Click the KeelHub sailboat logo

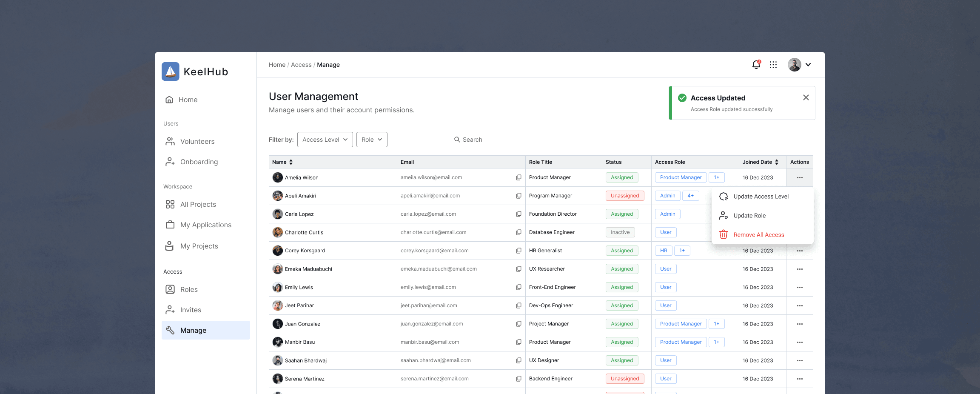coord(171,71)
